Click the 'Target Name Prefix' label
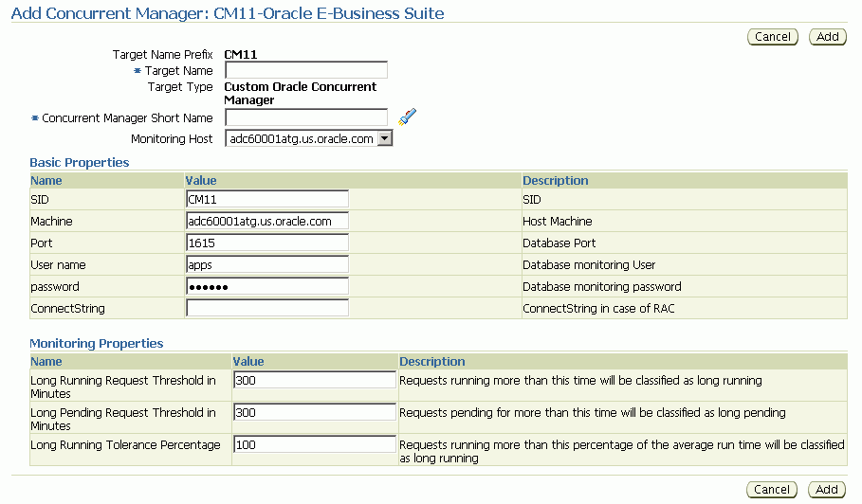 pos(163,54)
